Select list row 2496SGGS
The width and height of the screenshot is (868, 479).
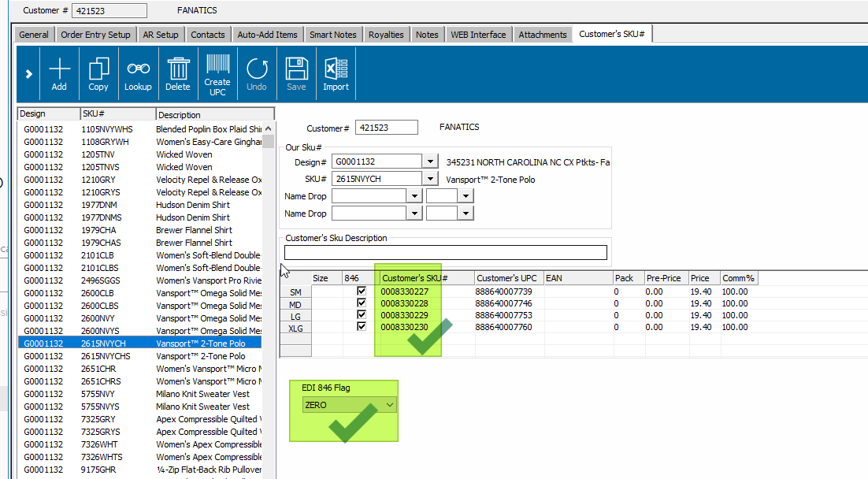click(140, 280)
